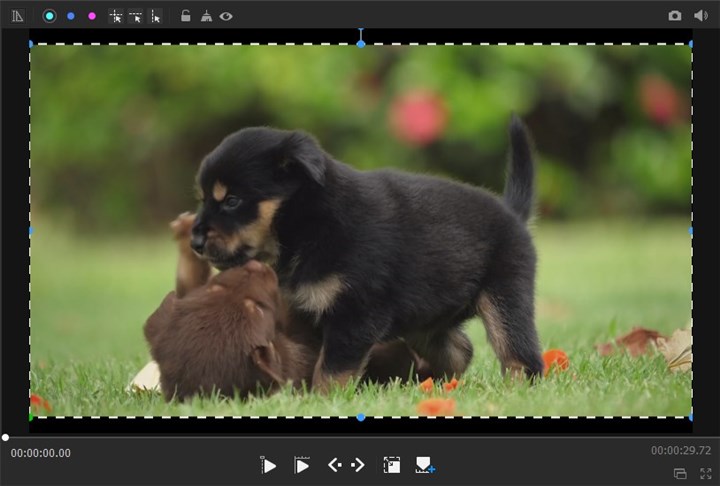
Task: Click the ruler triangle icon in the toolbar
Action: 17,16
